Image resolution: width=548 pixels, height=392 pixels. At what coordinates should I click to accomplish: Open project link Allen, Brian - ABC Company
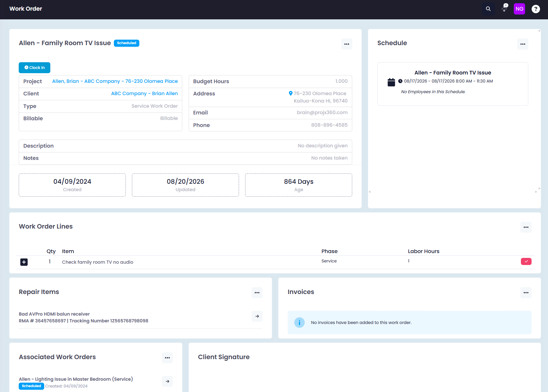pos(115,81)
